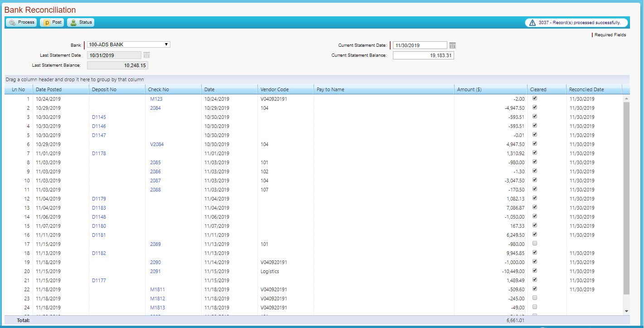Edit the Current Statement Date field
The width and height of the screenshot is (644, 328).
[x=420, y=45]
